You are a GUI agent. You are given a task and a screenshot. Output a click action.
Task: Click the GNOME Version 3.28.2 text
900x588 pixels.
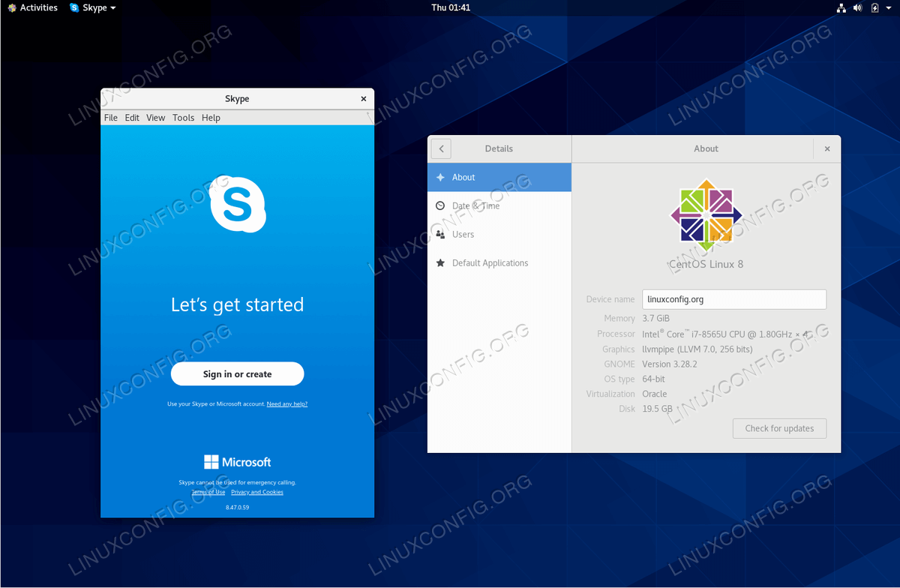coord(670,364)
